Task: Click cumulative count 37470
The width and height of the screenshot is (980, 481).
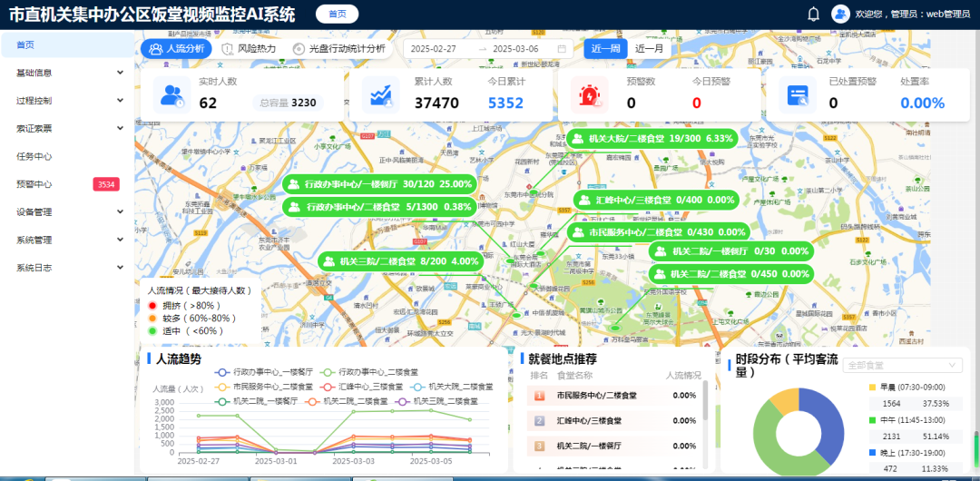Action: tap(436, 103)
